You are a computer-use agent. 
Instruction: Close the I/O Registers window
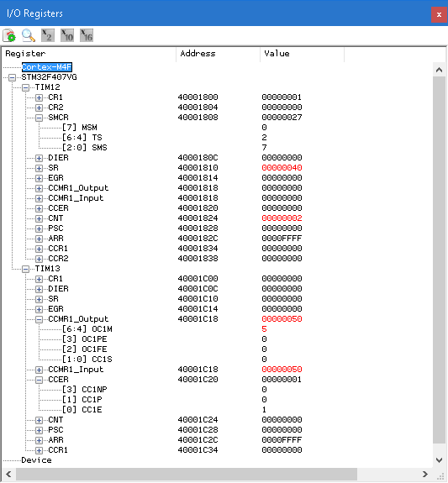pos(439,14)
